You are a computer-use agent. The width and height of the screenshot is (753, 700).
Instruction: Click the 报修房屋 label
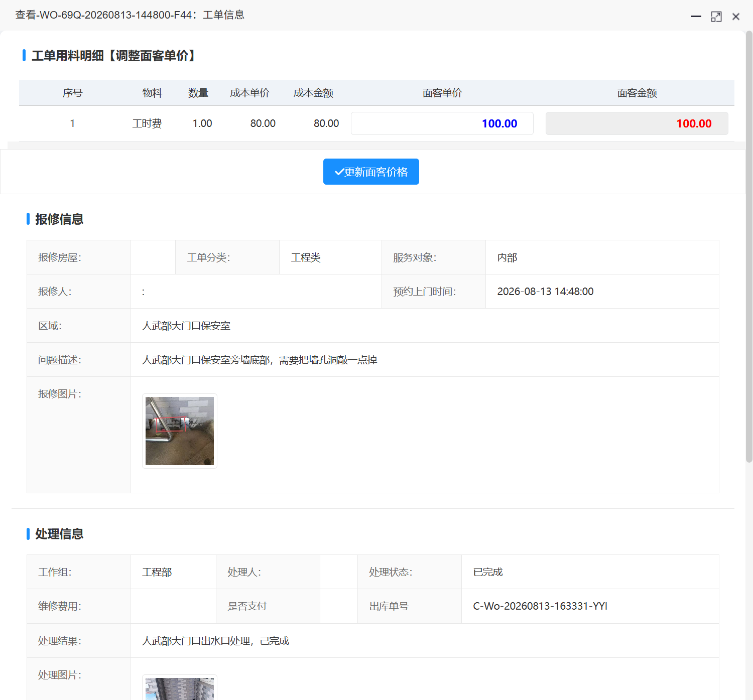click(x=60, y=257)
